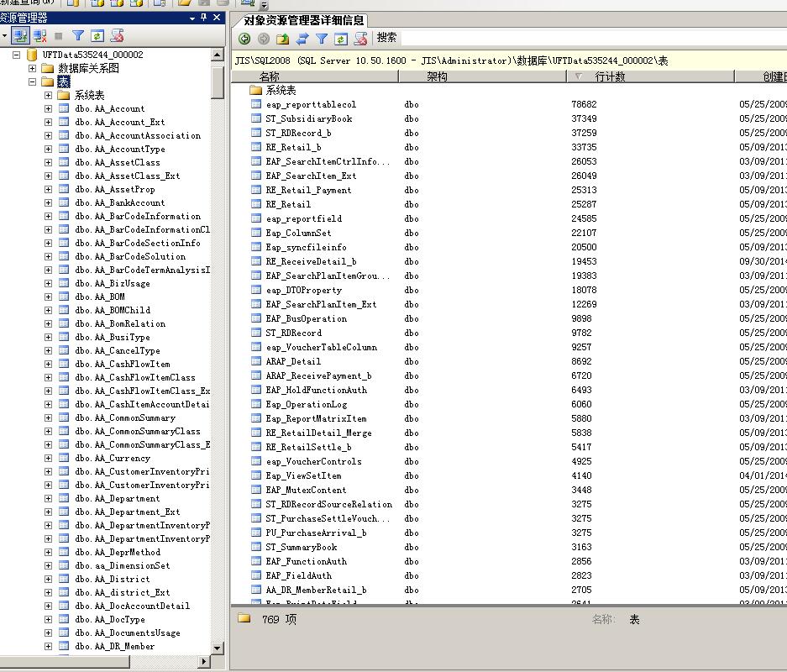
Task: Collapse the 表 folder node
Action: 32,81
